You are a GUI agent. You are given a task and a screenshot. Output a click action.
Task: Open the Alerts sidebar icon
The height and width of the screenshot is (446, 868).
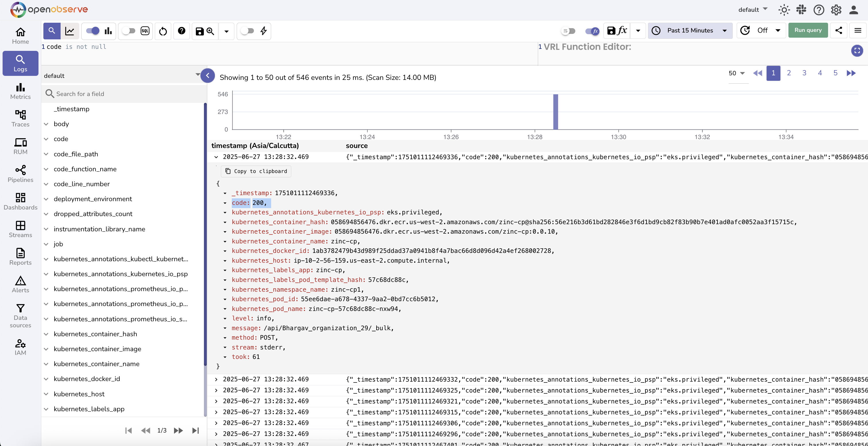point(20,284)
